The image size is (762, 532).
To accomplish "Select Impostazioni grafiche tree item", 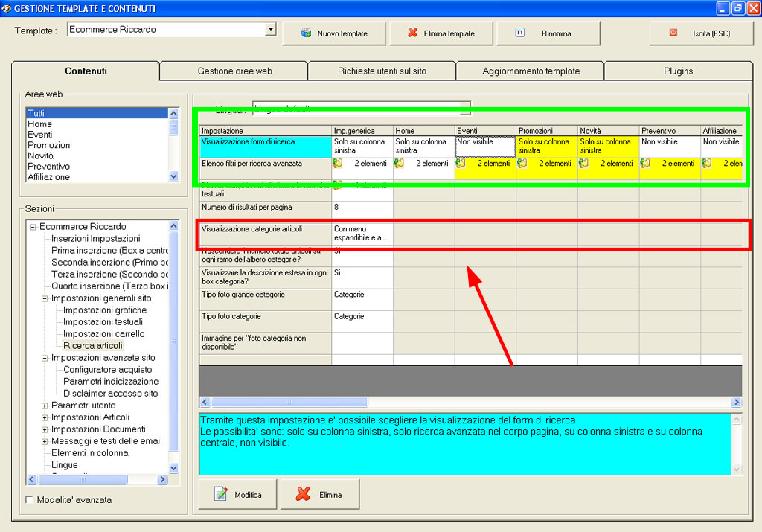I will point(104,310).
